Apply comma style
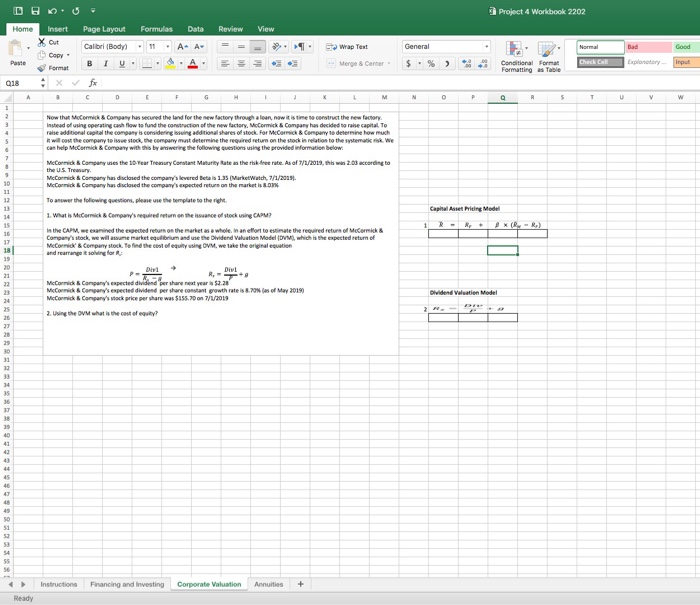The width and height of the screenshot is (700, 605). point(447,63)
